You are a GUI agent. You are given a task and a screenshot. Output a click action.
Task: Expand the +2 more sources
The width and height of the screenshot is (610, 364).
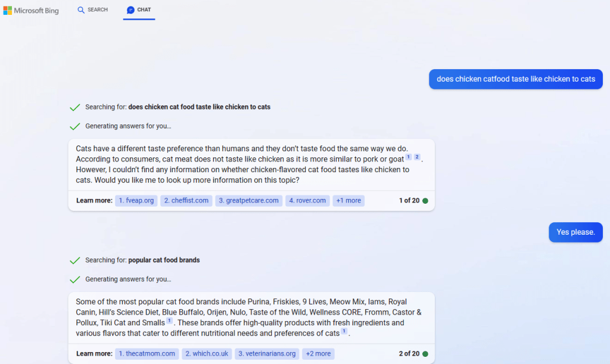pyautogui.click(x=318, y=354)
